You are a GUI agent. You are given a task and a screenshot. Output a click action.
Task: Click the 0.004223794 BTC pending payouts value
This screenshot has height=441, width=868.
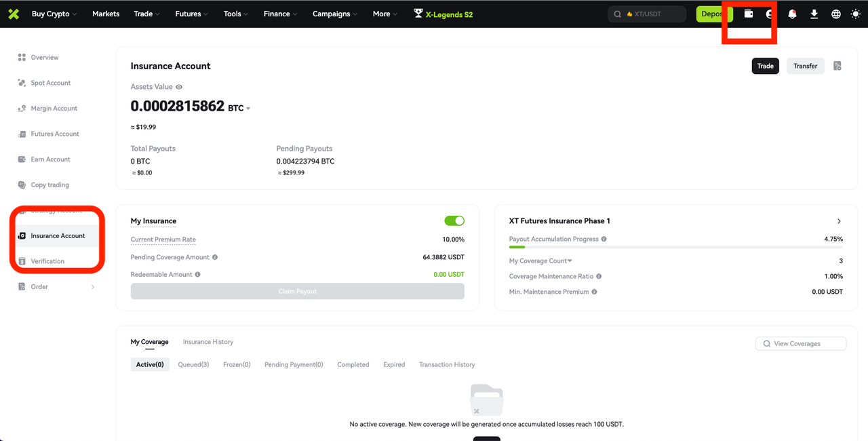pyautogui.click(x=305, y=161)
